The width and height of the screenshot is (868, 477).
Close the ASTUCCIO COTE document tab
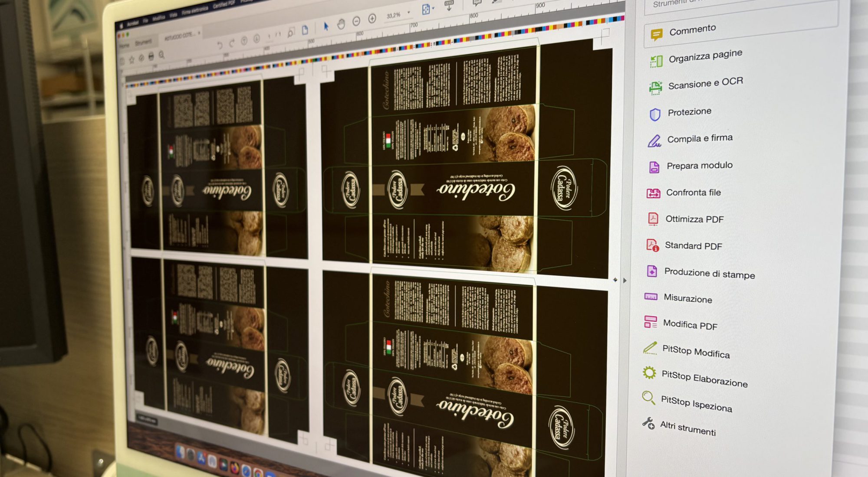pos(199,33)
